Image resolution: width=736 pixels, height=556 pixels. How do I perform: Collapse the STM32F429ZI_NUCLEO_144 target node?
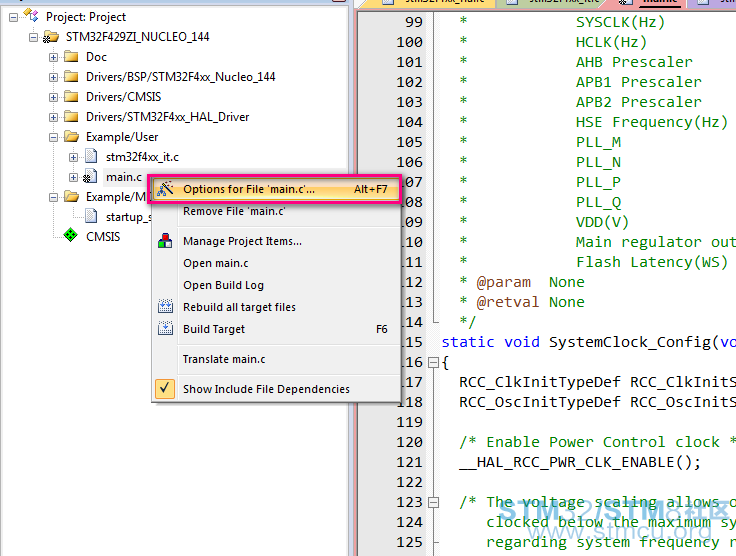[33, 37]
